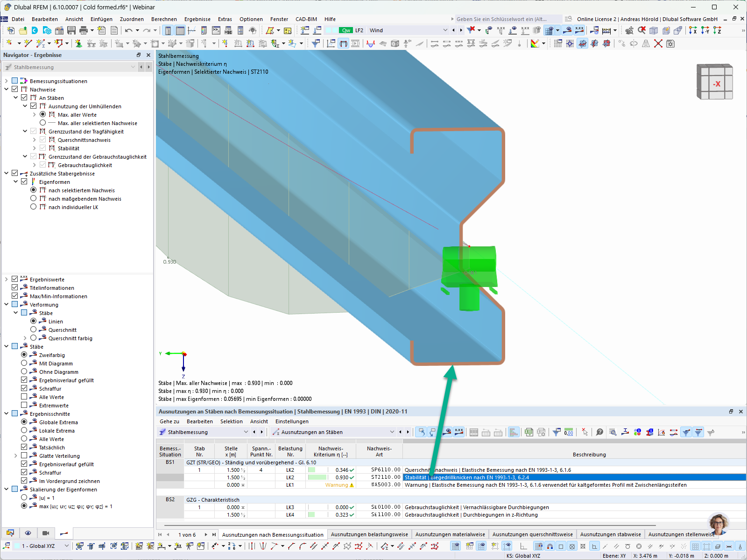Expand the Querschnittsnachweise tree node
Viewport: 747px width, 560px height.
click(35, 140)
